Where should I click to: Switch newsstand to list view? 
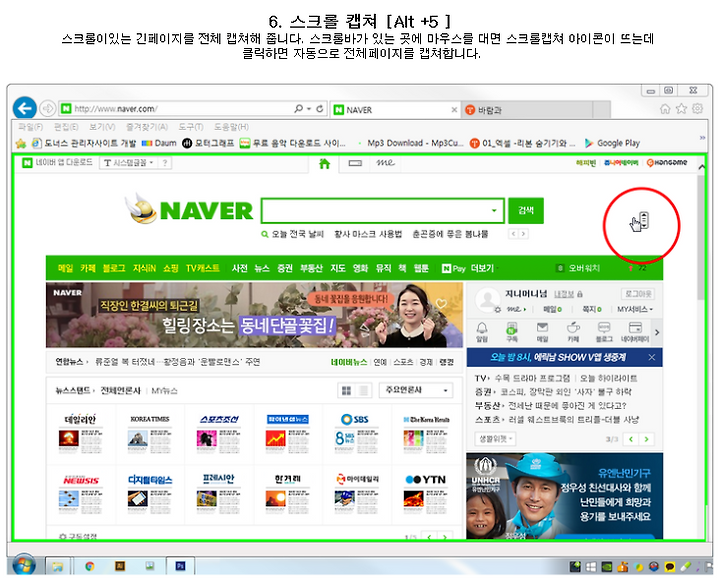coord(363,390)
